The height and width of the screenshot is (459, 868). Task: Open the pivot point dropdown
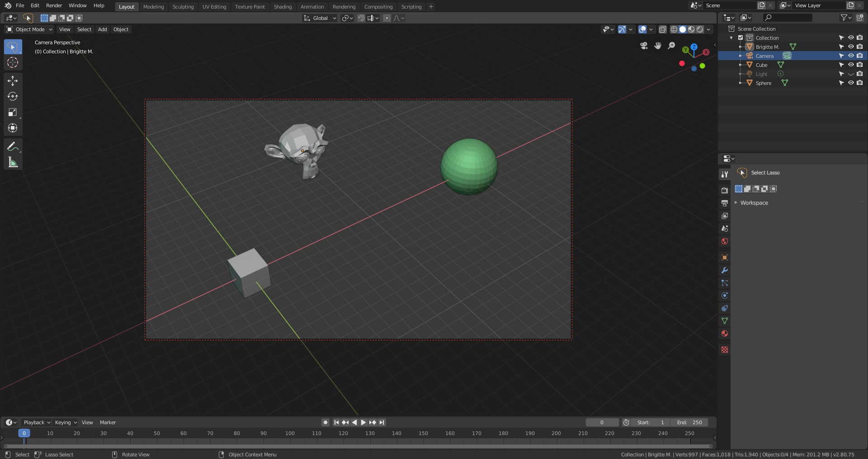[347, 18]
